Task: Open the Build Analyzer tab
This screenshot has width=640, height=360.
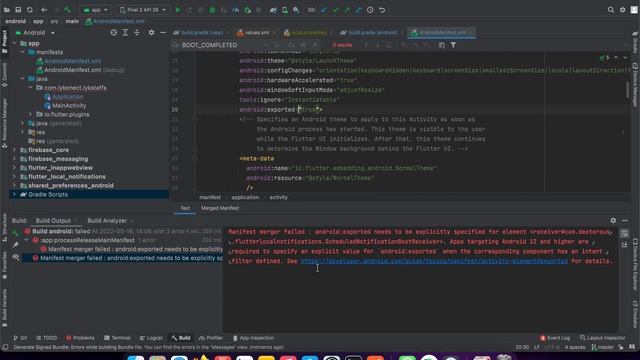Action: click(x=107, y=220)
